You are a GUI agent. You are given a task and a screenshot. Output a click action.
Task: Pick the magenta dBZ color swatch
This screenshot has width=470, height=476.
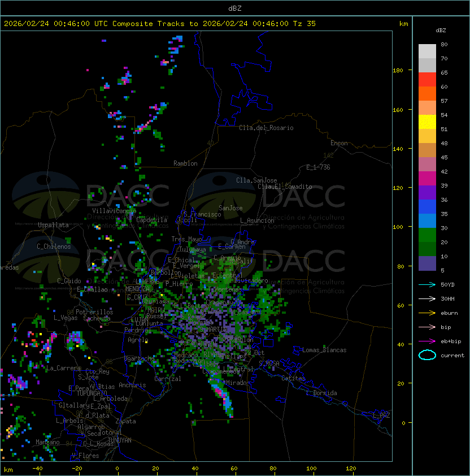[x=427, y=179]
